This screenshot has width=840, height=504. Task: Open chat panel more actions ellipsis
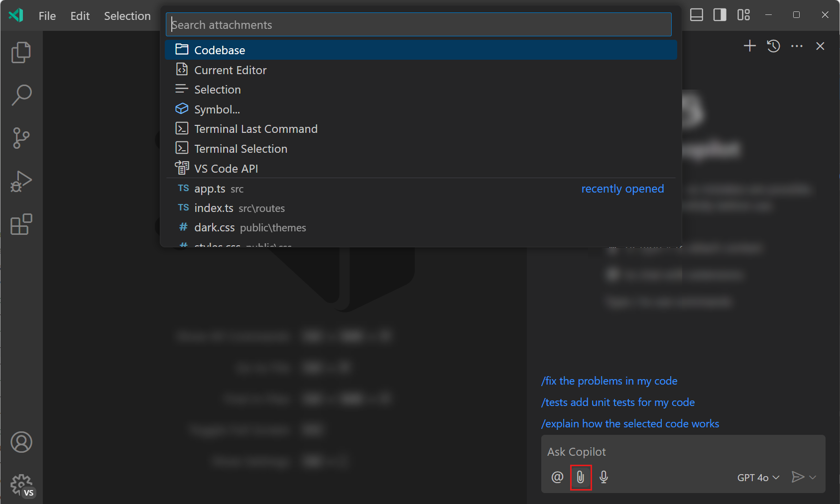797,46
